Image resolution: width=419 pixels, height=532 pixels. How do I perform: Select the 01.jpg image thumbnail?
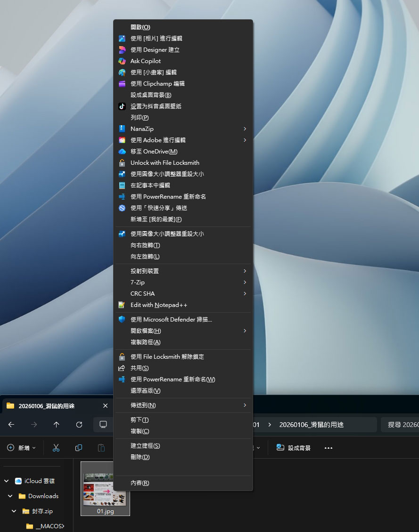(x=105, y=485)
